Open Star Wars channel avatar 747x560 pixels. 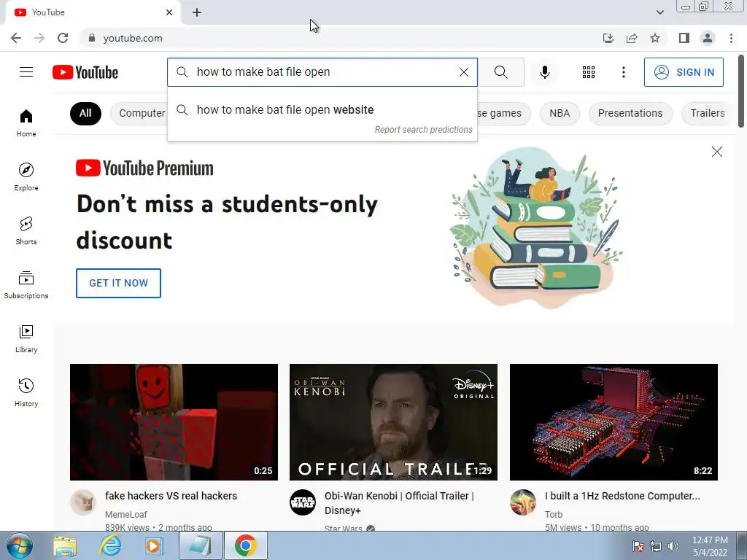pyautogui.click(x=303, y=502)
